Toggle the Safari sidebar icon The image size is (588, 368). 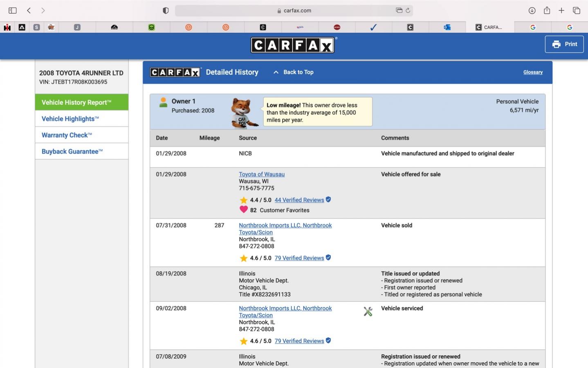(x=13, y=11)
